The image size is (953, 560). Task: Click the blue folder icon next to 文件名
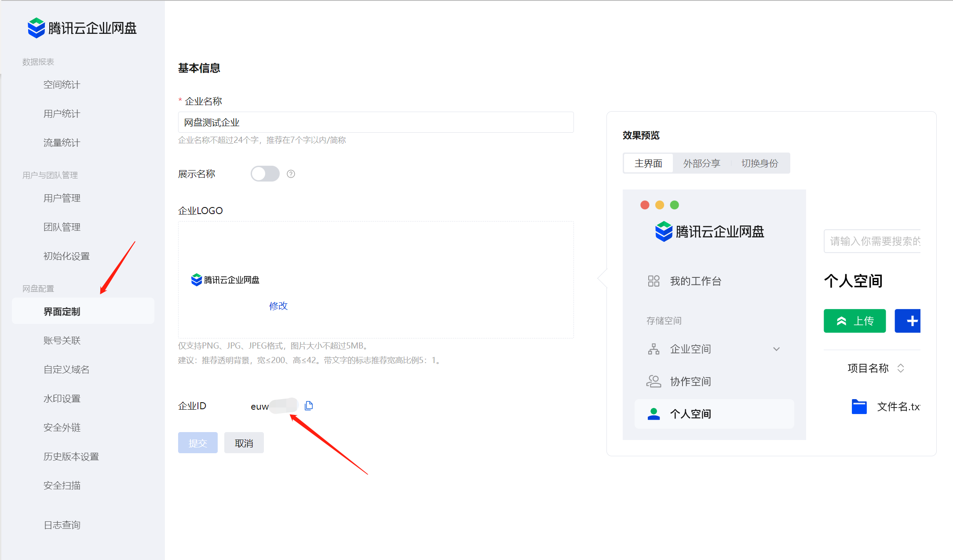click(859, 407)
